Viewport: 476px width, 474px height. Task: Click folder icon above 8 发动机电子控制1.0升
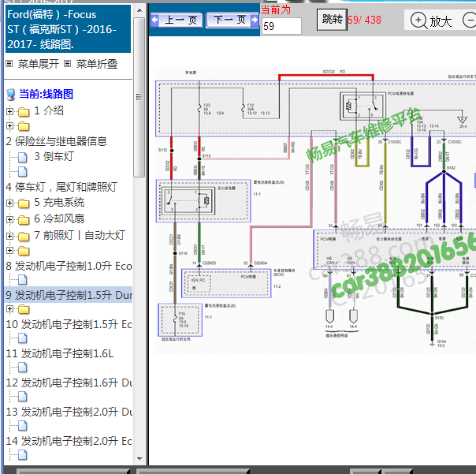point(24,251)
